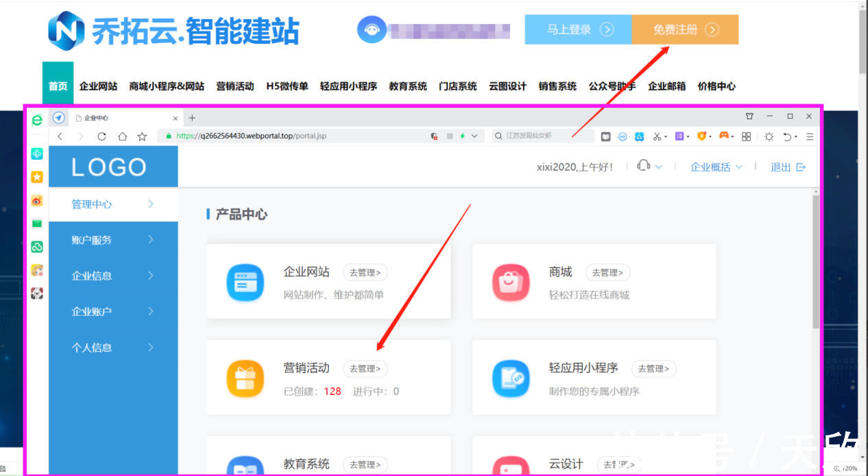Click the 乔拓云 blue N logo
868x476 pixels.
pos(66,31)
